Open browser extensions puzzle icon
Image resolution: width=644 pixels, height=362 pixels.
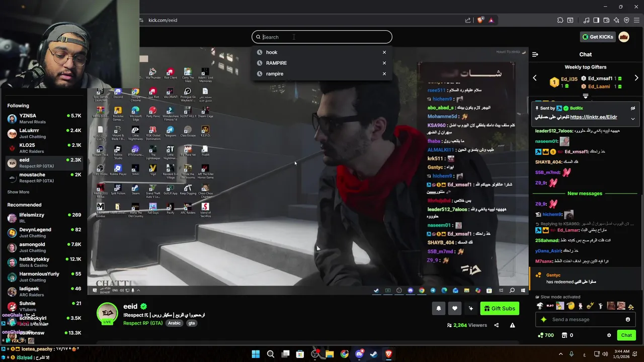click(560, 20)
